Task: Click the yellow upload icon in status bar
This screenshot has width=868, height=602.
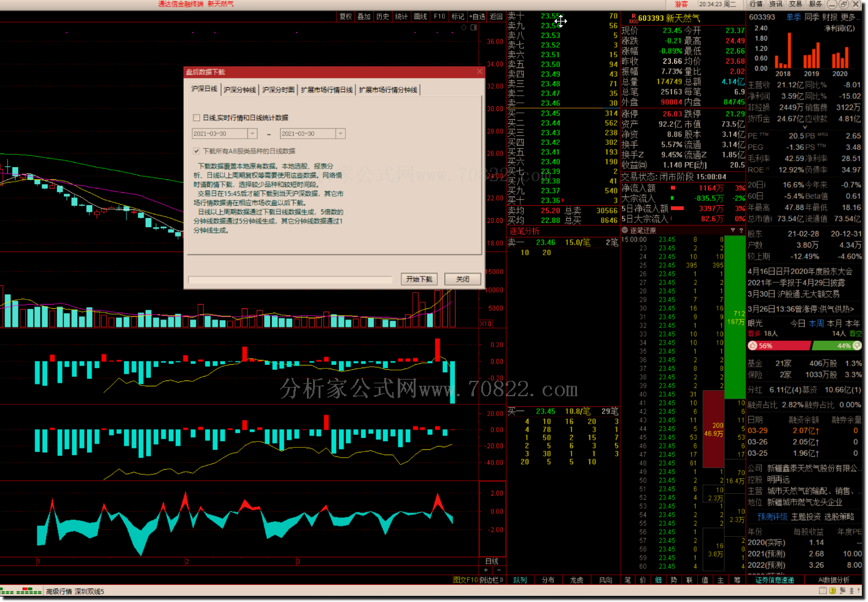Action: (832, 591)
